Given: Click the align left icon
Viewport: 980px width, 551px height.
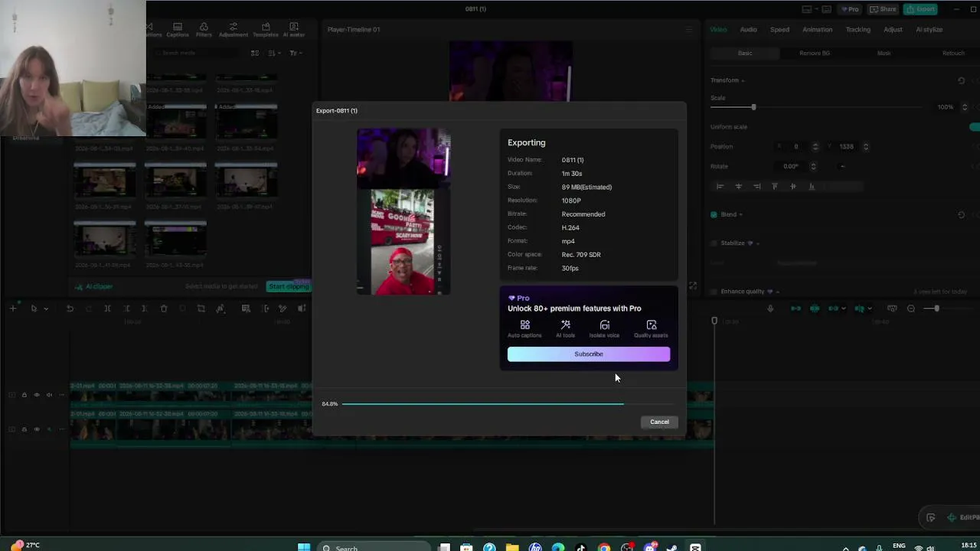Looking at the screenshot, I should [x=720, y=186].
